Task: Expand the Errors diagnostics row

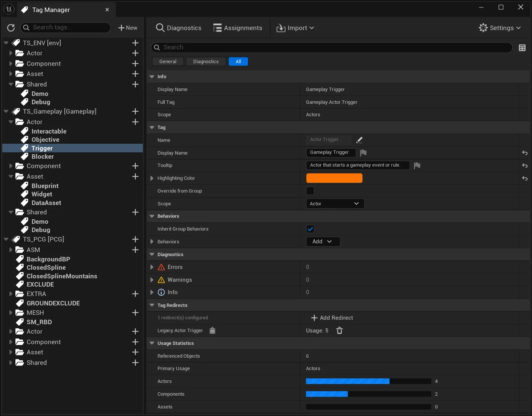Action: [x=152, y=267]
